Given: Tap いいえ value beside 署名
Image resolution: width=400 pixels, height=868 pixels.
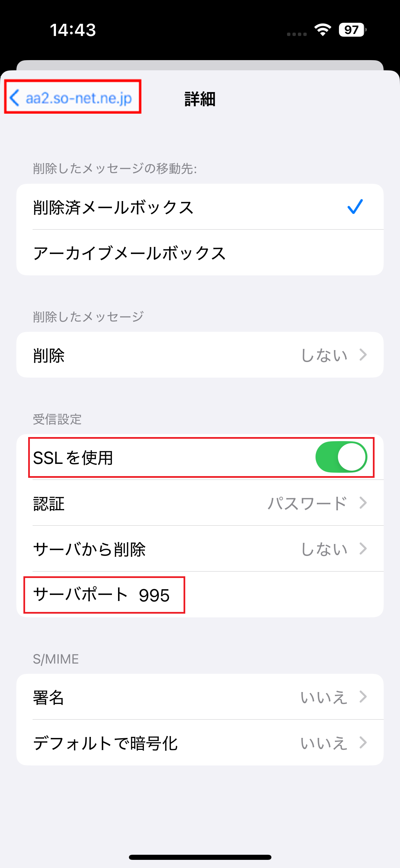Looking at the screenshot, I should point(324,698).
